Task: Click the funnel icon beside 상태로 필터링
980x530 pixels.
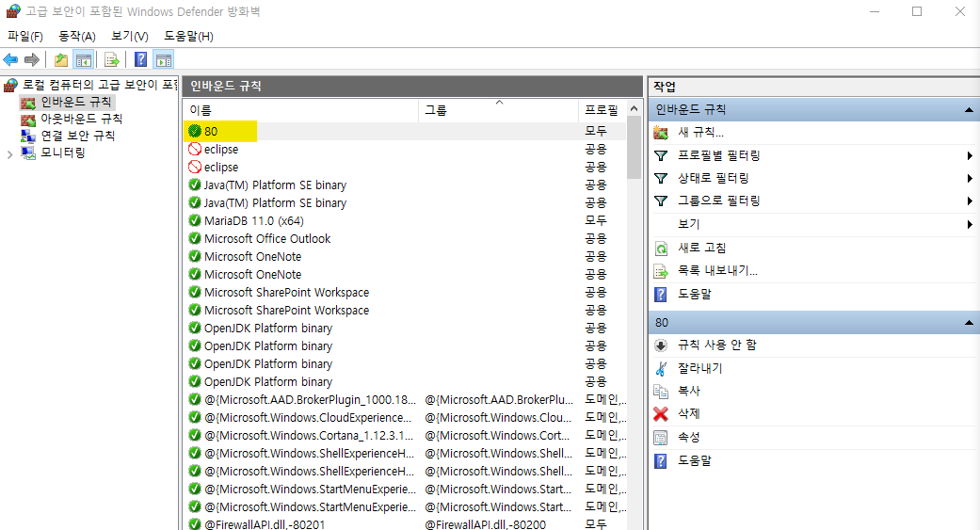Action: 661,178
